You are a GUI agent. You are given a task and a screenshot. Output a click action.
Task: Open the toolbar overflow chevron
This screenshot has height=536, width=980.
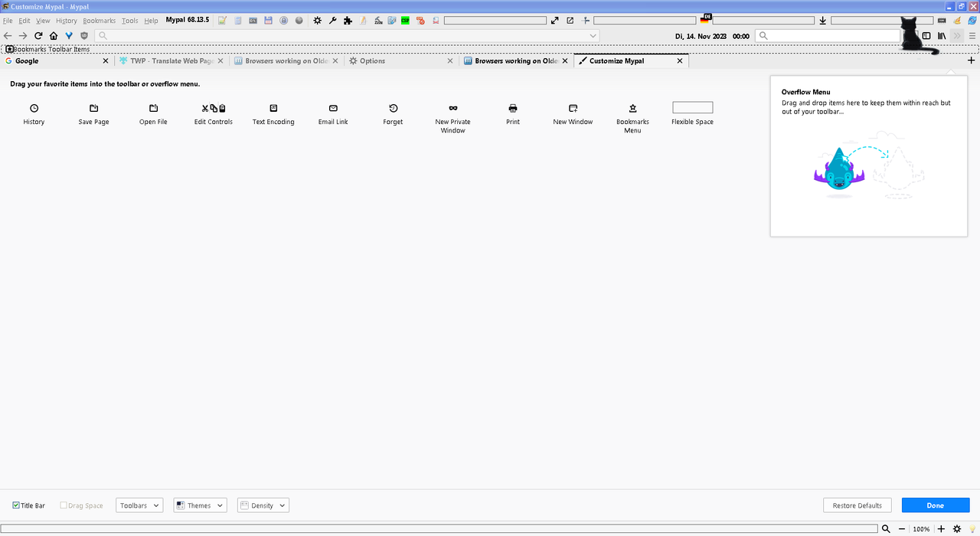click(x=957, y=35)
